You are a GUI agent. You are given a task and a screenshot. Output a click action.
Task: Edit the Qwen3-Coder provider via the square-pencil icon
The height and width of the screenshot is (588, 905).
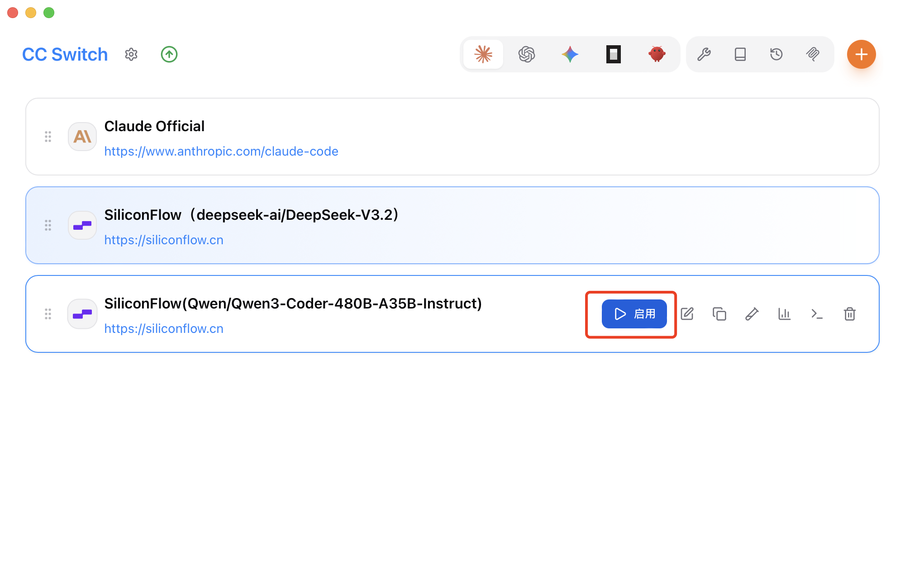pyautogui.click(x=687, y=314)
